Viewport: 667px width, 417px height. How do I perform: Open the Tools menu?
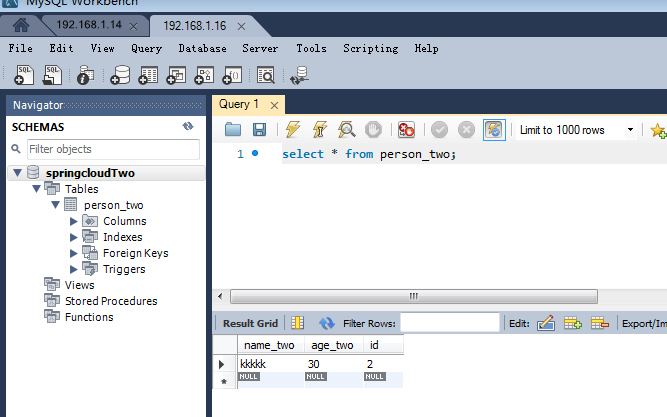click(x=311, y=48)
